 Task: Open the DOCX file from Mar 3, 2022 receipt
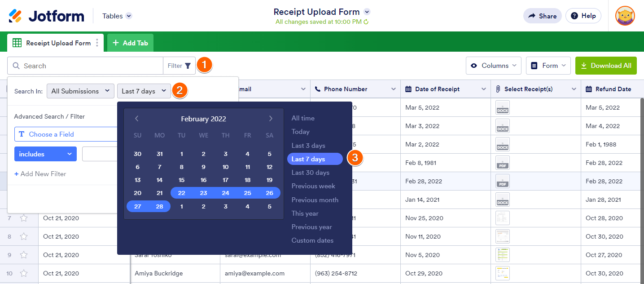click(503, 126)
